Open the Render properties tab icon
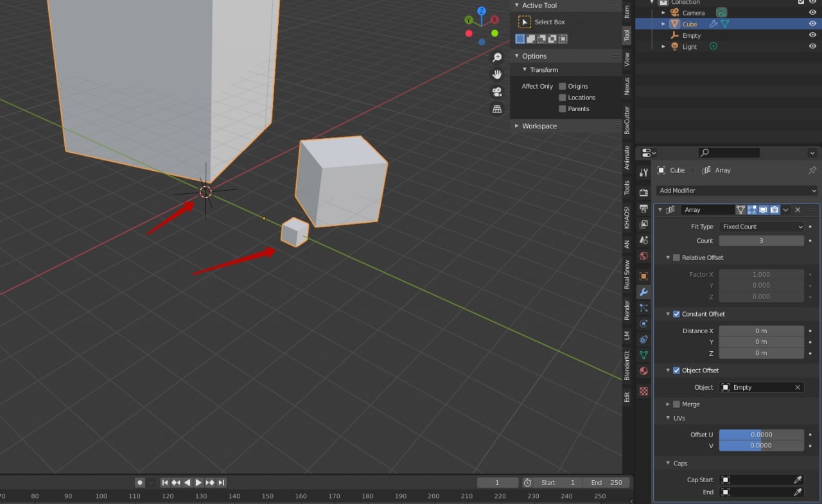The width and height of the screenshot is (822, 504). pyautogui.click(x=643, y=192)
